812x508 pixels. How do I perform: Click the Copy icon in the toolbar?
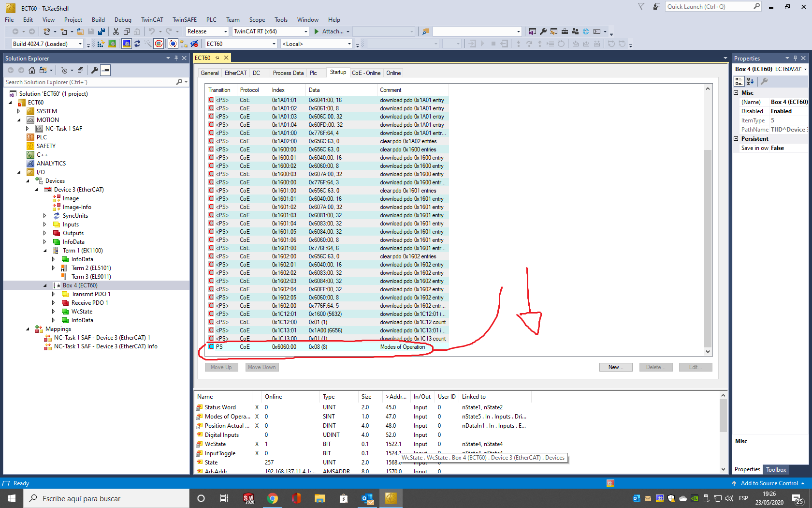point(127,31)
